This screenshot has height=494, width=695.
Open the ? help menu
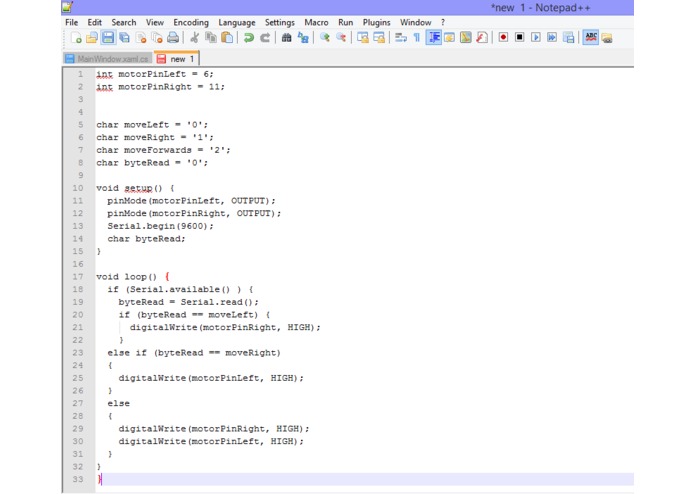click(443, 22)
